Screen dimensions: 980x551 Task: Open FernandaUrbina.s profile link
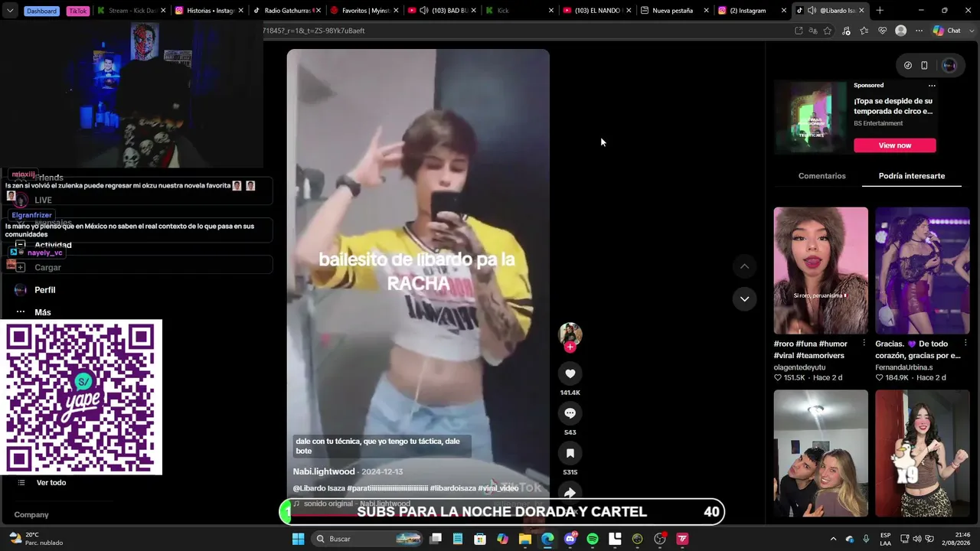coord(904,367)
